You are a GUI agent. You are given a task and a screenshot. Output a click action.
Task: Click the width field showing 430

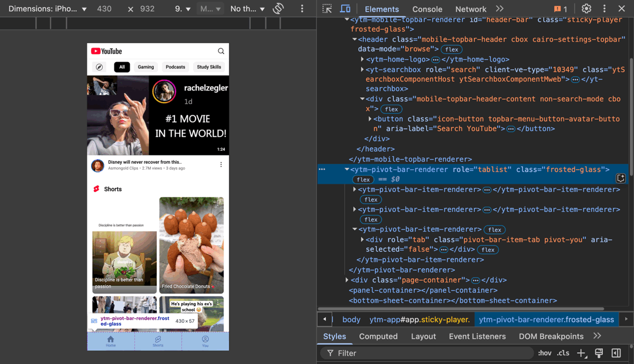(104, 8)
